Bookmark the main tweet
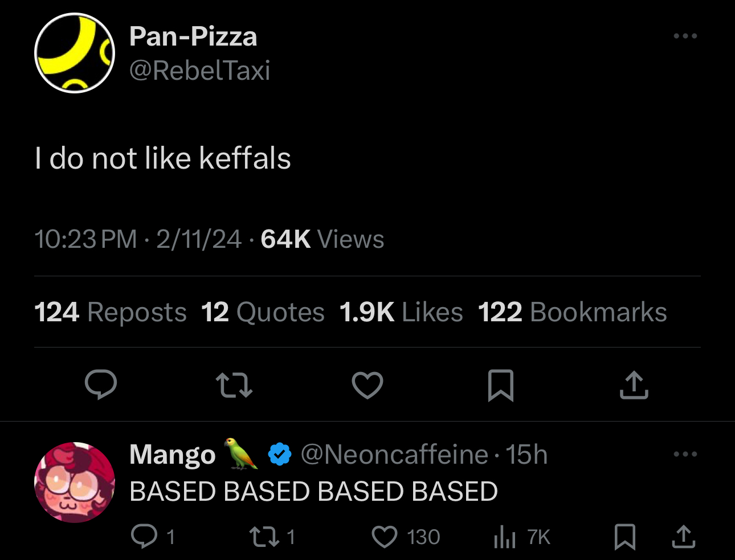This screenshot has width=735, height=560. (501, 386)
